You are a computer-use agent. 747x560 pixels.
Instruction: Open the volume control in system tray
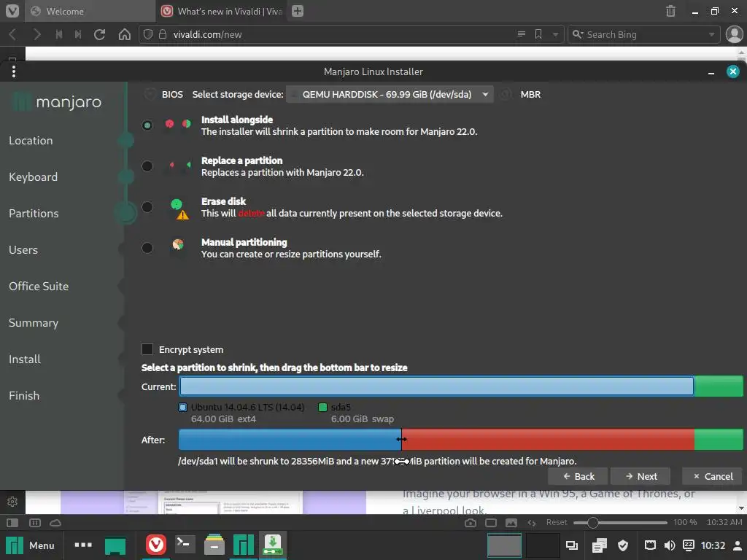670,545
